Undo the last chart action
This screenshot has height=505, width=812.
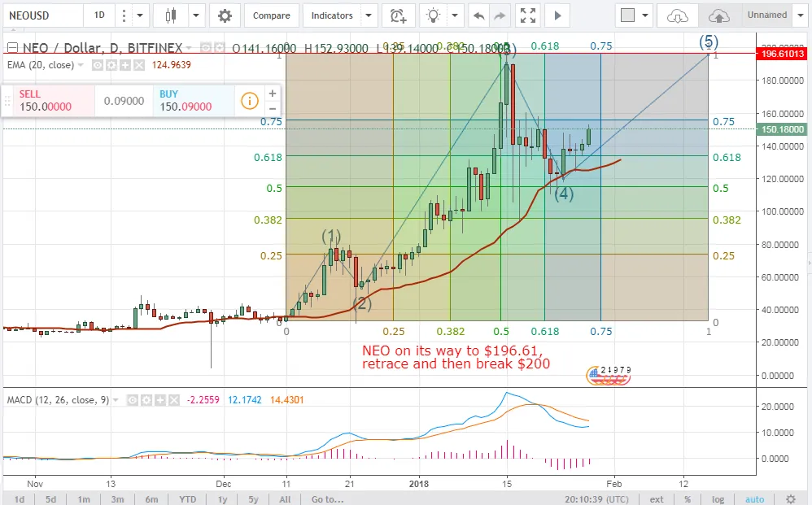(478, 15)
